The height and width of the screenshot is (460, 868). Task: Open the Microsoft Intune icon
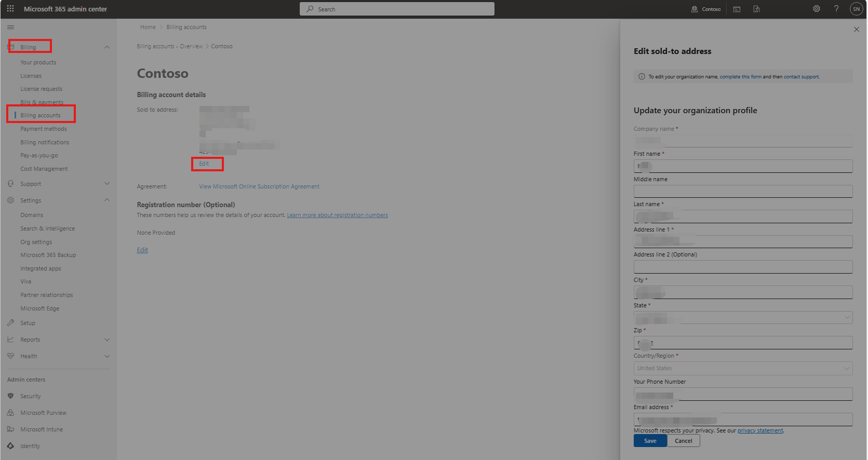(x=10, y=429)
